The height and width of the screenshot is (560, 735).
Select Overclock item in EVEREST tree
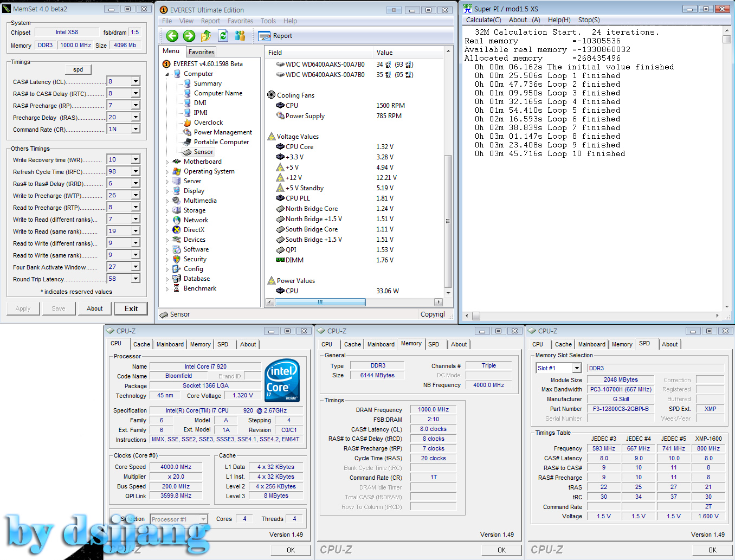209,123
